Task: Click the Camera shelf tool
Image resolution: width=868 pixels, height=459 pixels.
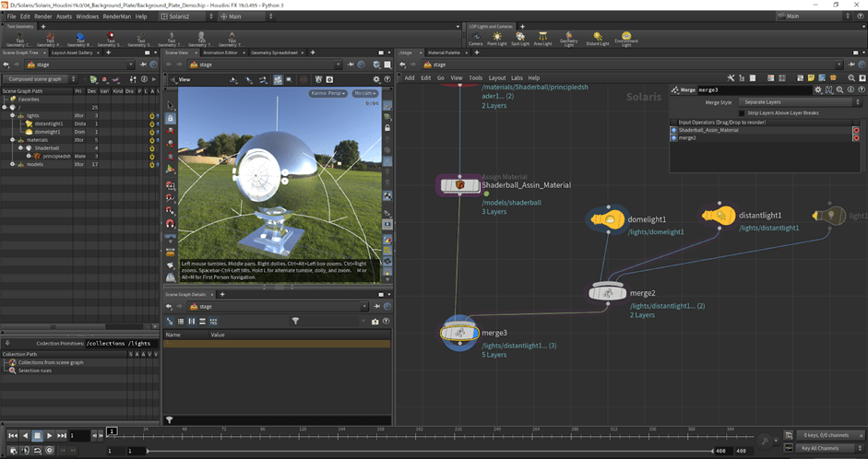Action: (475, 39)
